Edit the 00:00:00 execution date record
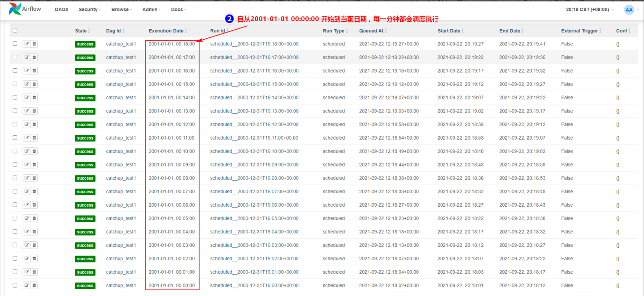The image size is (644, 296). pos(27,285)
